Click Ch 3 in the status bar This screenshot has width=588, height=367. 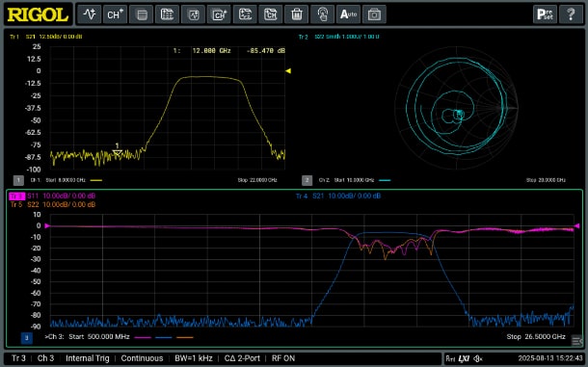pyautogui.click(x=45, y=358)
